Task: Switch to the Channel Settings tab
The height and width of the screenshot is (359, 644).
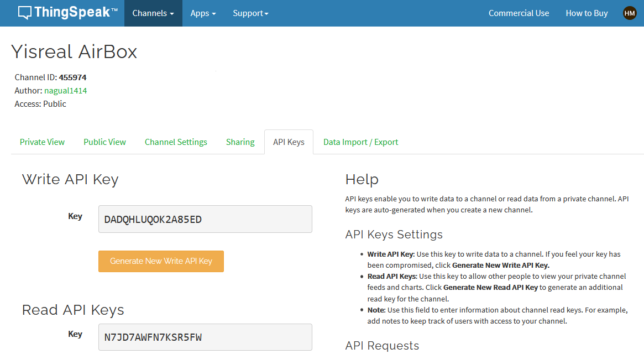Action: pos(176,142)
